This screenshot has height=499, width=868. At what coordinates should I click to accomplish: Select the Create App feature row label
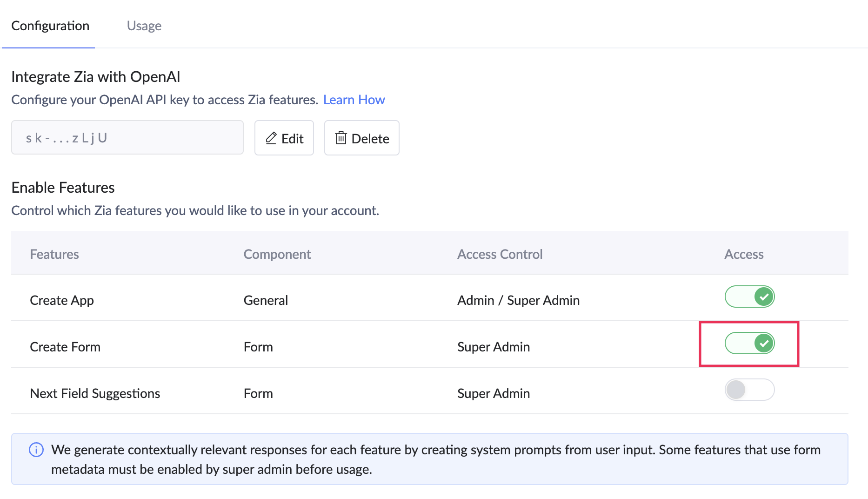coord(62,300)
